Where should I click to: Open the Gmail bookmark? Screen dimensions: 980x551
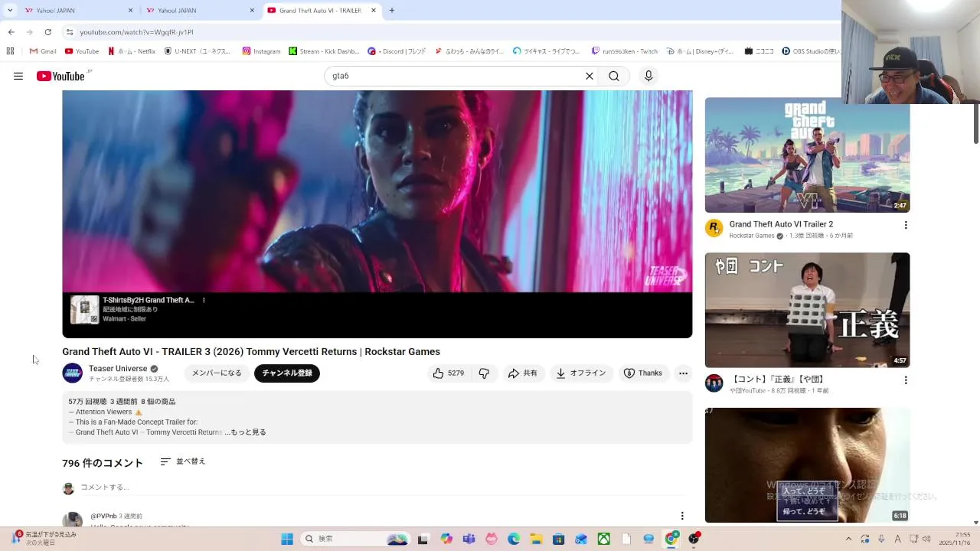pyautogui.click(x=43, y=51)
